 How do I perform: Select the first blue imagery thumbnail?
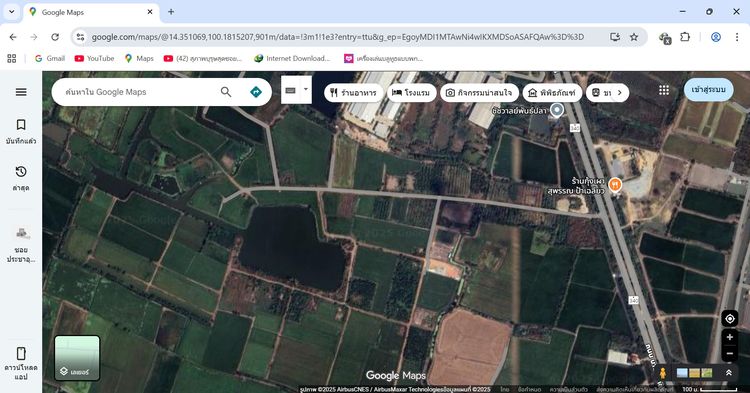click(683, 373)
